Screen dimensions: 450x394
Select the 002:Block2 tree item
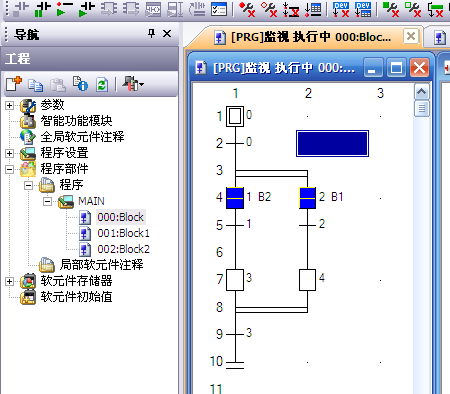[x=123, y=249]
